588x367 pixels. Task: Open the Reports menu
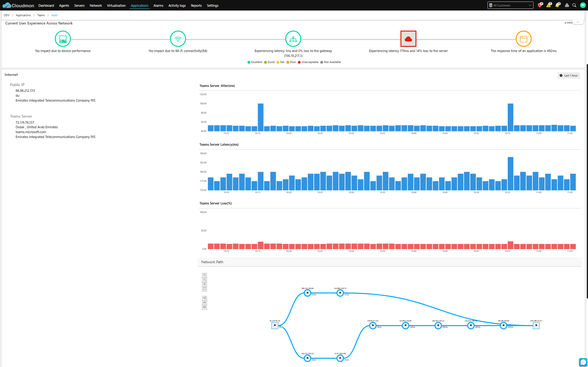[196, 6]
